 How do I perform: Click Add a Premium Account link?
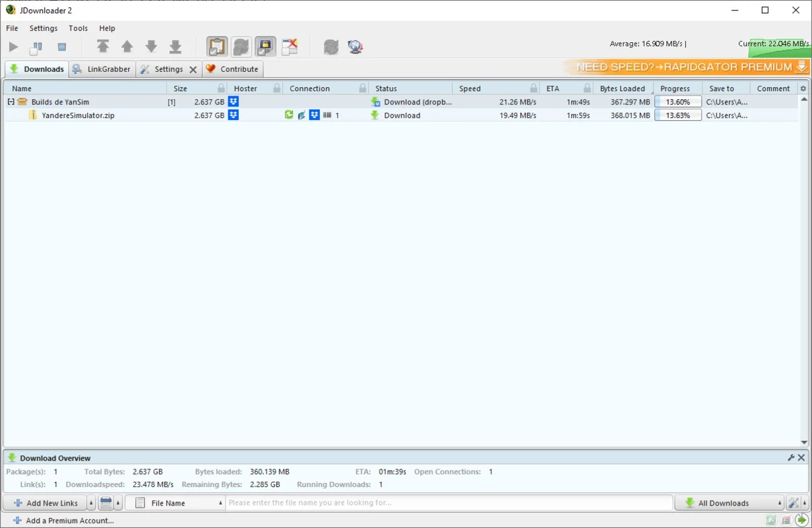click(63, 521)
